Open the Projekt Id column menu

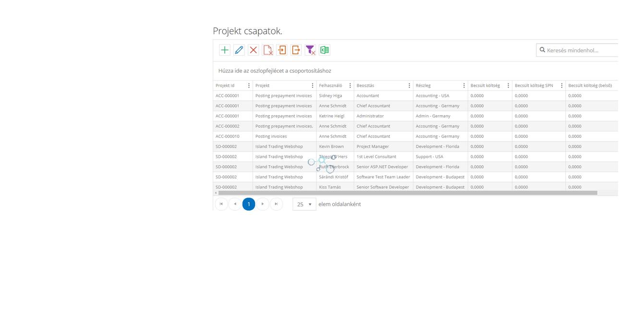(x=249, y=86)
